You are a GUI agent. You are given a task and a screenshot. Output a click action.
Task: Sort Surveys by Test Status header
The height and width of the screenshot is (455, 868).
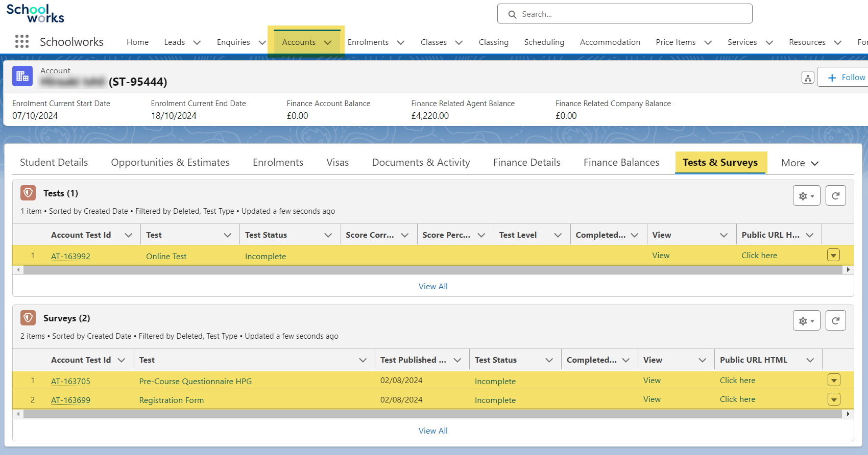pyautogui.click(x=496, y=360)
